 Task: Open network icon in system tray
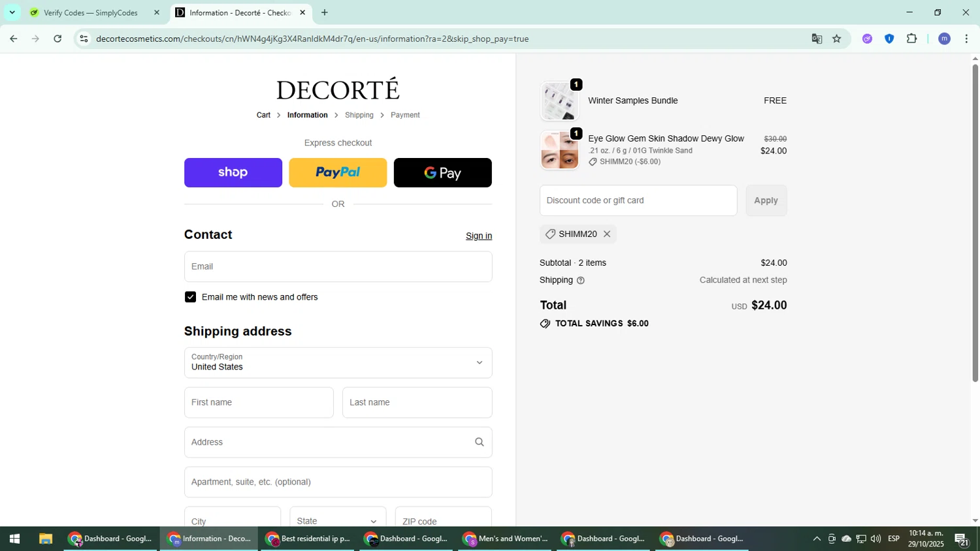[x=861, y=539]
